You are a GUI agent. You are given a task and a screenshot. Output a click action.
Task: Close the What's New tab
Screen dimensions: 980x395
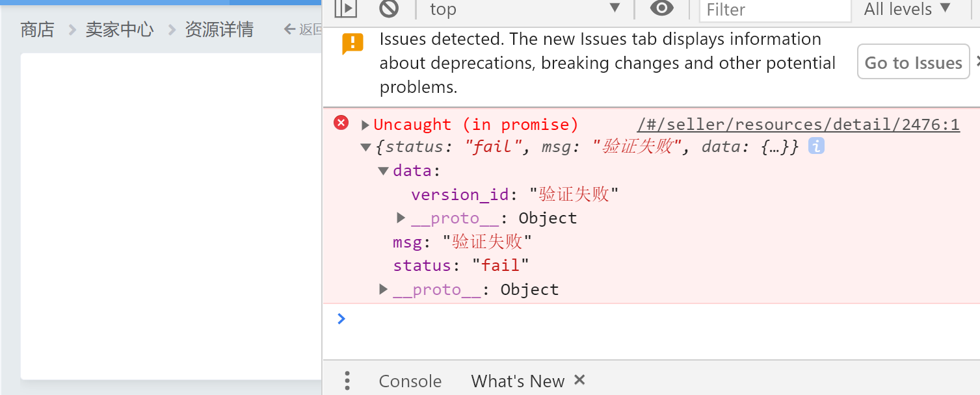tap(580, 380)
